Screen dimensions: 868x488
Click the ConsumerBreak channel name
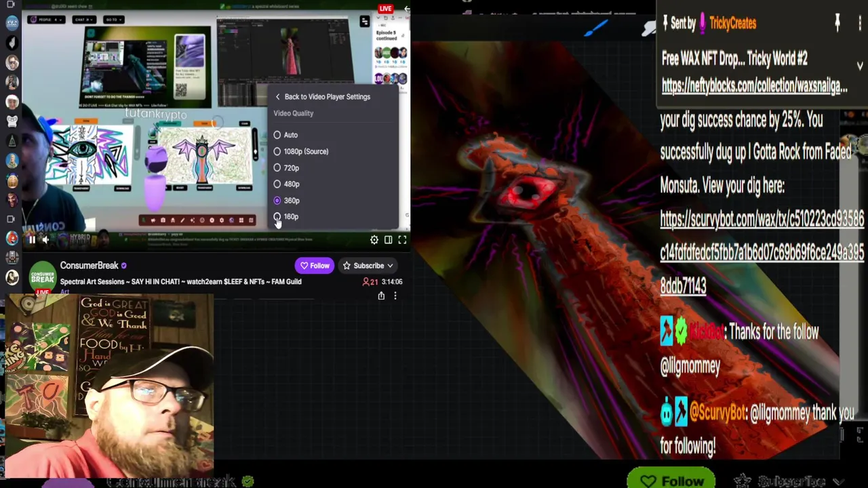[x=89, y=265]
